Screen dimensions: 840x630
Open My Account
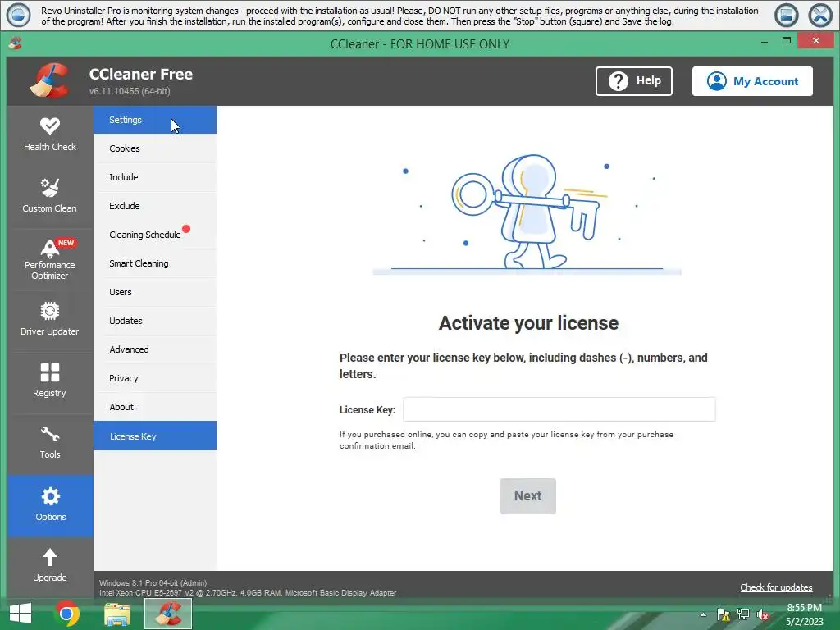tap(752, 81)
